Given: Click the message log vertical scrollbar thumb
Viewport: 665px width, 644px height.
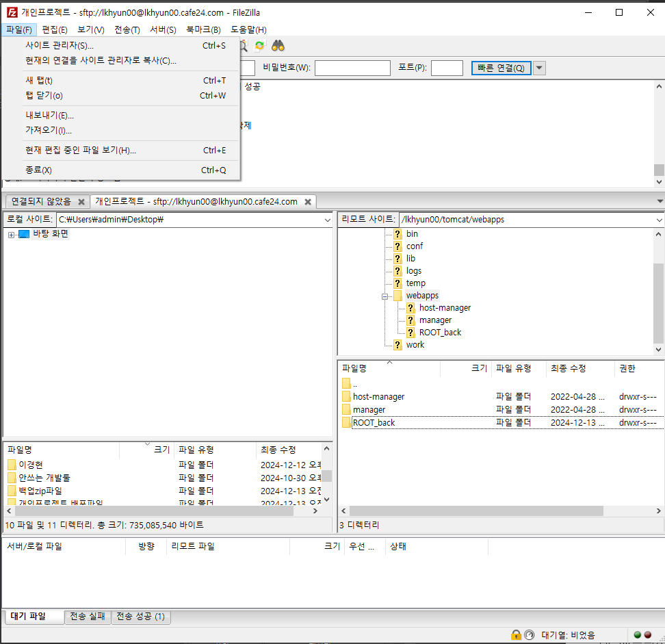Looking at the screenshot, I should pos(659,170).
